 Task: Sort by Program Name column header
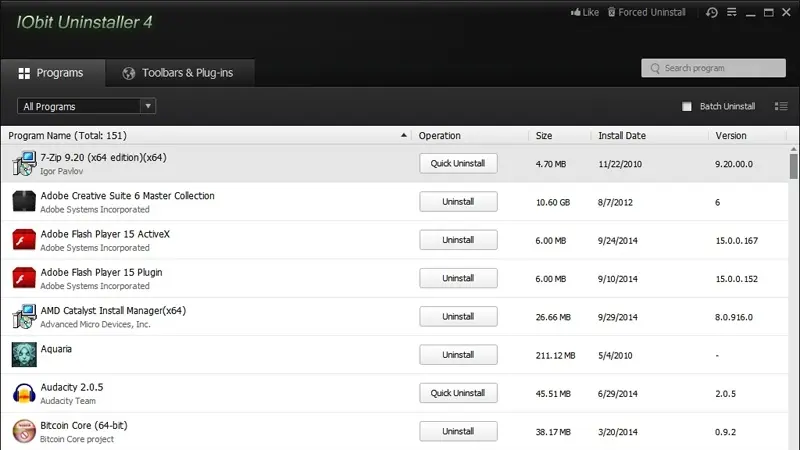coord(207,136)
